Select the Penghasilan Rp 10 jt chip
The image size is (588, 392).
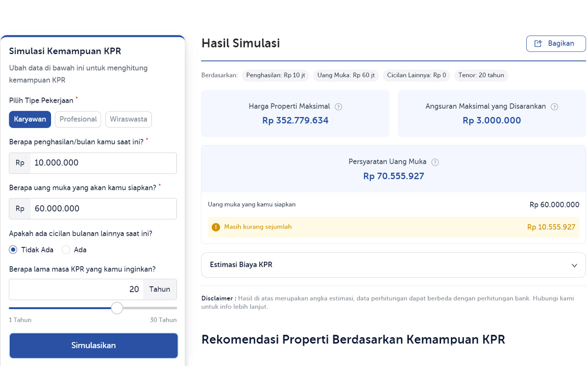pos(275,75)
